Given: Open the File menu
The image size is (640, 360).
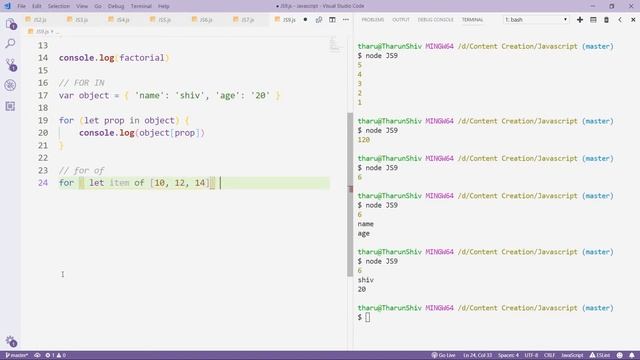Looking at the screenshot, I should point(21,6).
